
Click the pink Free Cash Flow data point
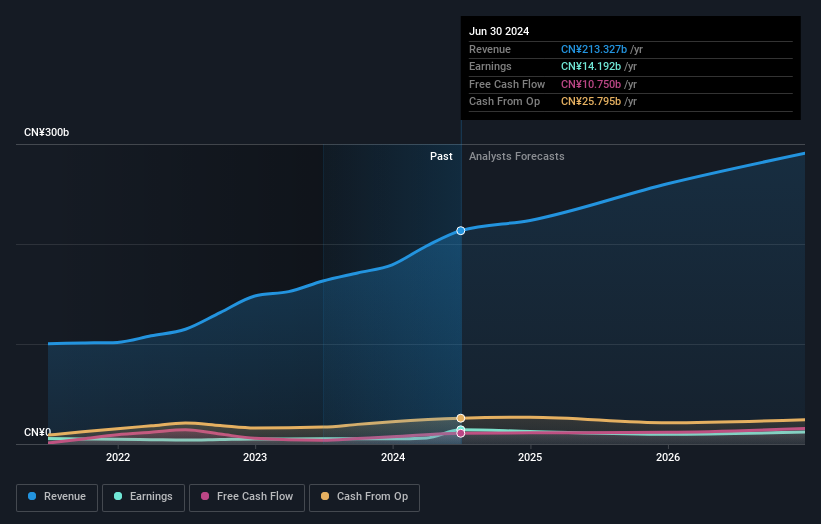coord(461,433)
